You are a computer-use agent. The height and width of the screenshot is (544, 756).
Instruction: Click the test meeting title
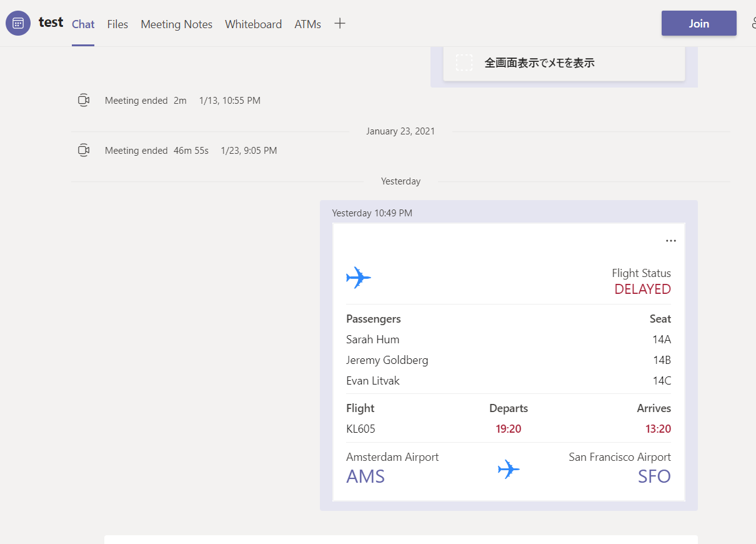click(51, 23)
